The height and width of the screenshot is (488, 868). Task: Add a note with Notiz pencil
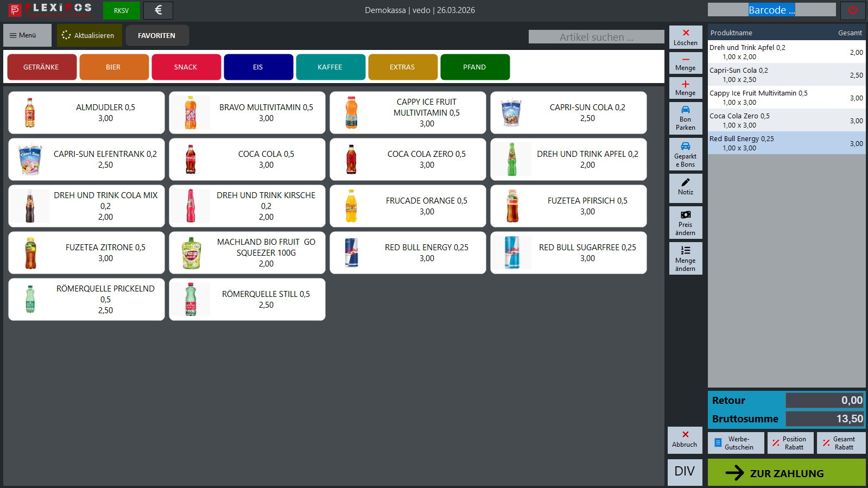pyautogui.click(x=685, y=187)
